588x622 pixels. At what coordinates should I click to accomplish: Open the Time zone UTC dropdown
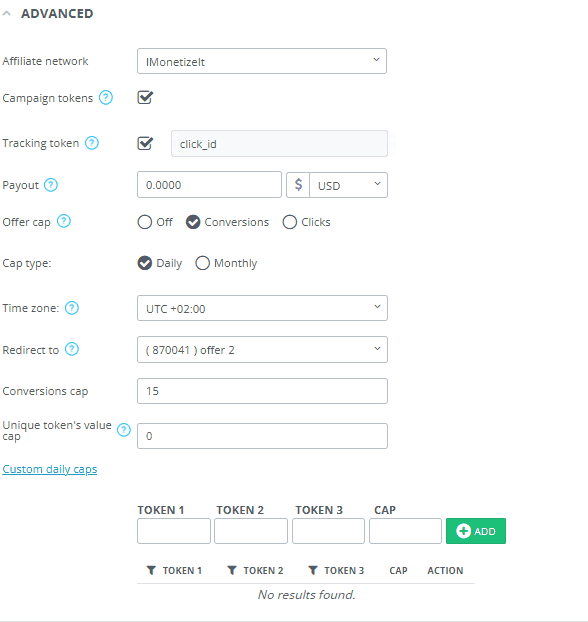[262, 308]
